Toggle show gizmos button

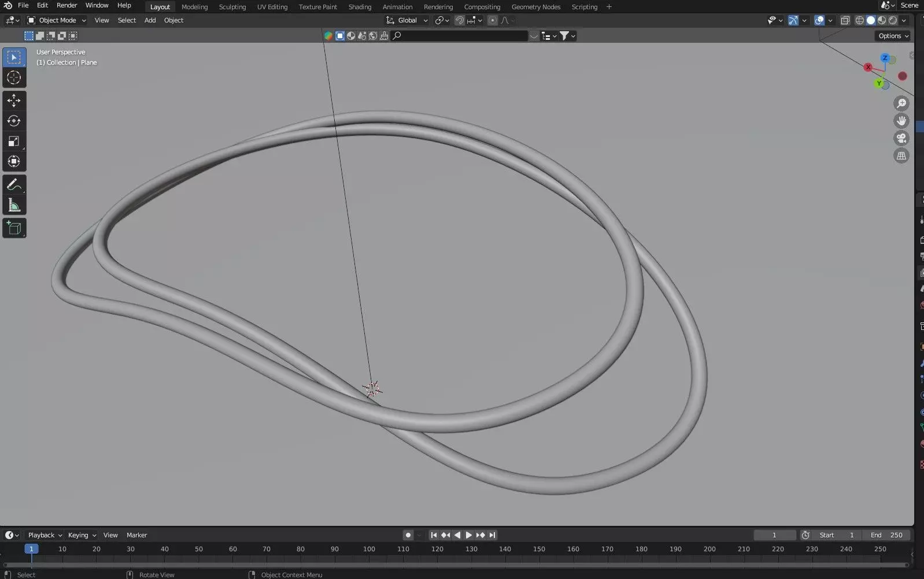[x=793, y=20]
